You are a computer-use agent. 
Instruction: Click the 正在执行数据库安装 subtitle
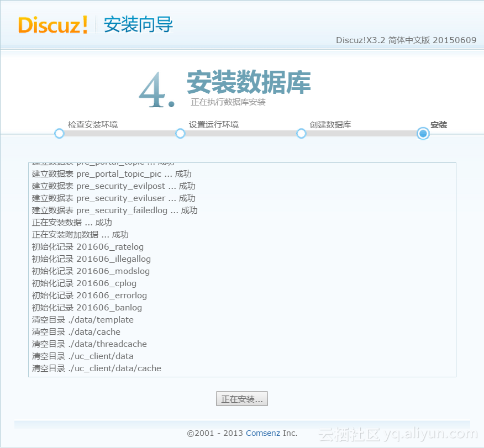pyautogui.click(x=228, y=102)
